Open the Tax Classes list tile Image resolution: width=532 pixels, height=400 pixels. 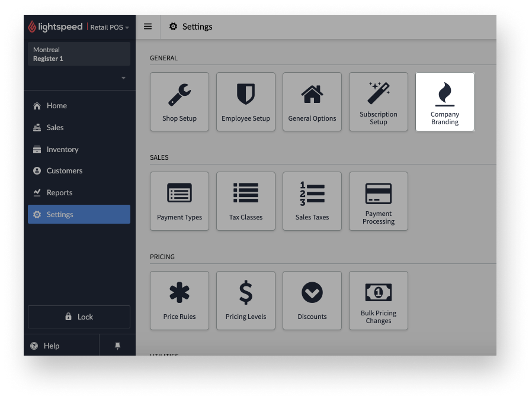coord(246,201)
